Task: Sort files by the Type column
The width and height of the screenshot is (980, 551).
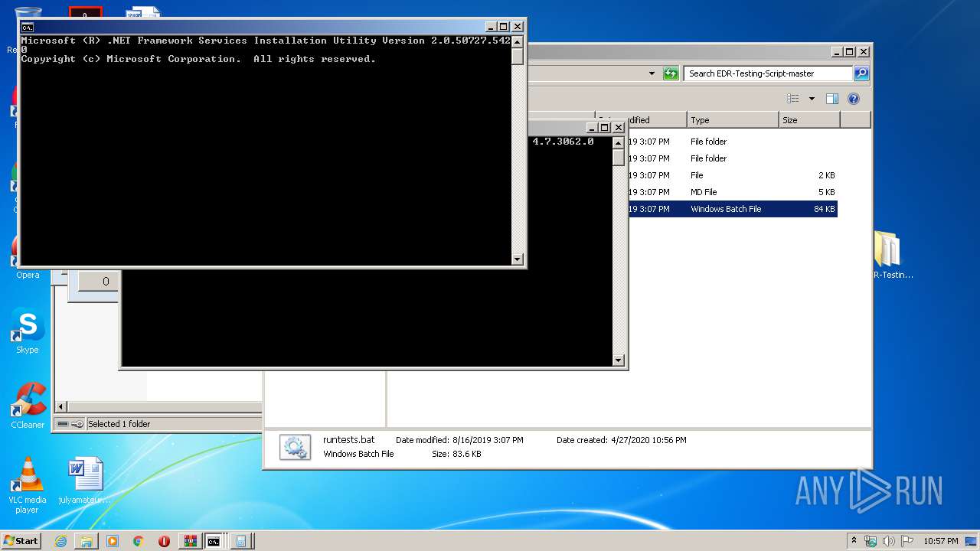Action: point(733,120)
